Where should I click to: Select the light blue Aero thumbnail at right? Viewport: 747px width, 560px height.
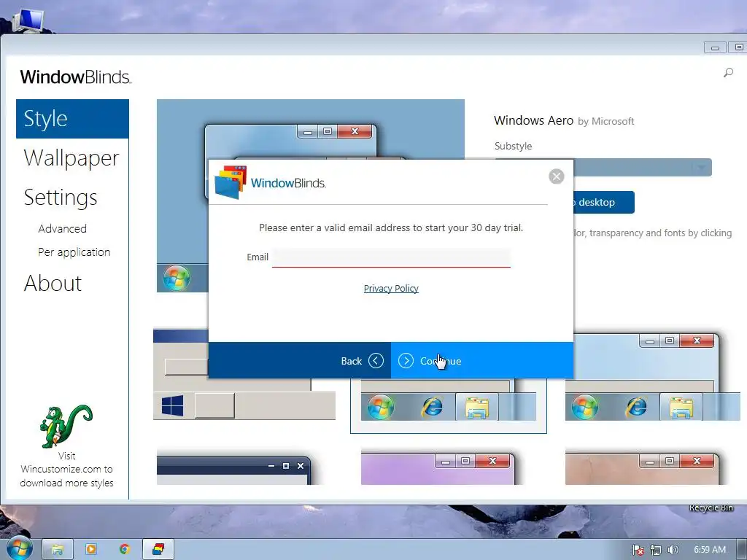(x=653, y=376)
